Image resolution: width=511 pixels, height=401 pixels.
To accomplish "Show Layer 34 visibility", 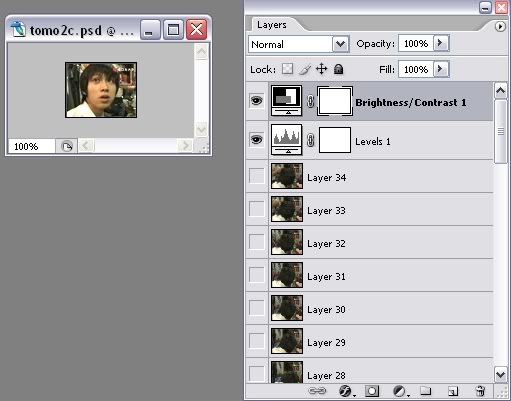I will coord(256,176).
